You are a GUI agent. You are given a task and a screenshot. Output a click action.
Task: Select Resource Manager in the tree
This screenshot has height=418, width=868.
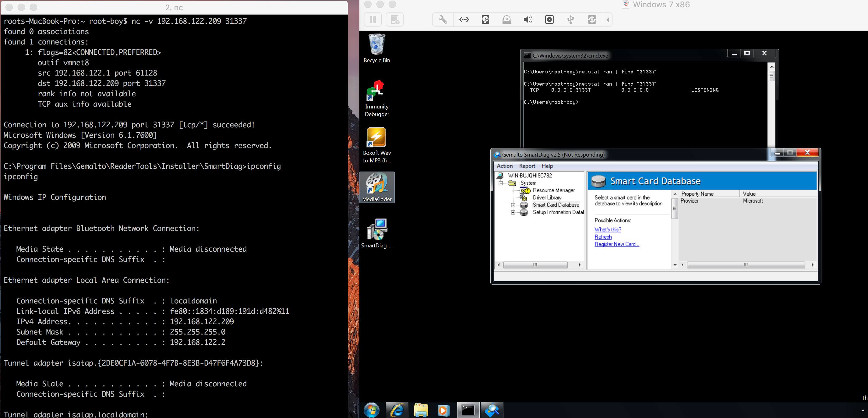[553, 190]
